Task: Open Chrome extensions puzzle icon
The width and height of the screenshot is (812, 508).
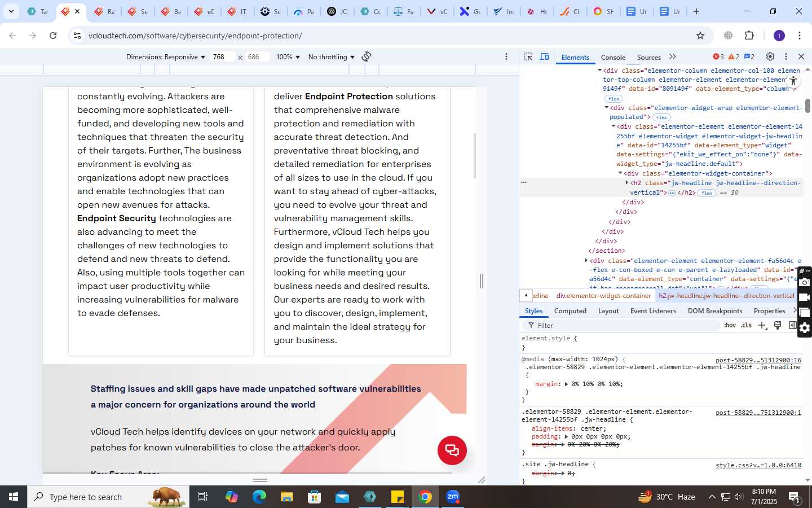Action: (749, 36)
